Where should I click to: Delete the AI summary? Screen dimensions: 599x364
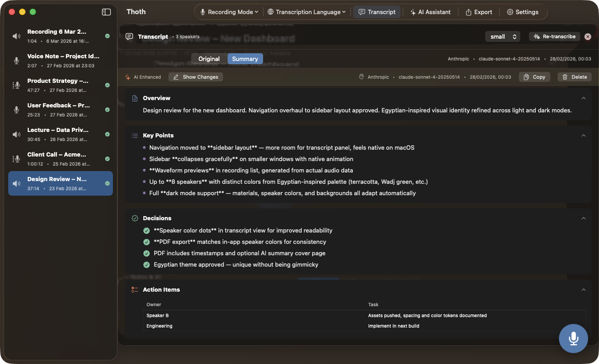pos(574,77)
